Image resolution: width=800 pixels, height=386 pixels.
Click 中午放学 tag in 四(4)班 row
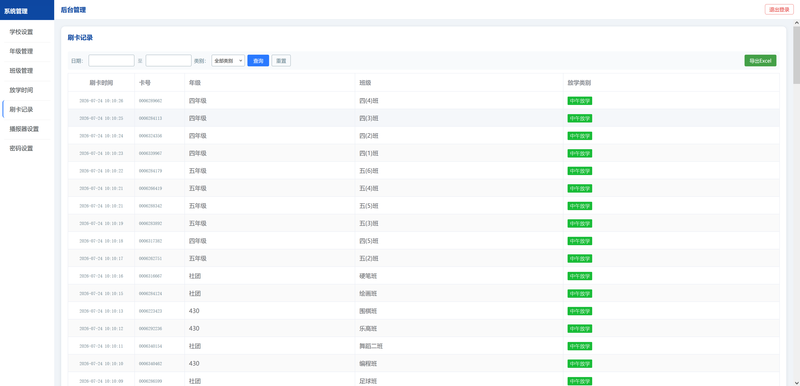(x=580, y=101)
